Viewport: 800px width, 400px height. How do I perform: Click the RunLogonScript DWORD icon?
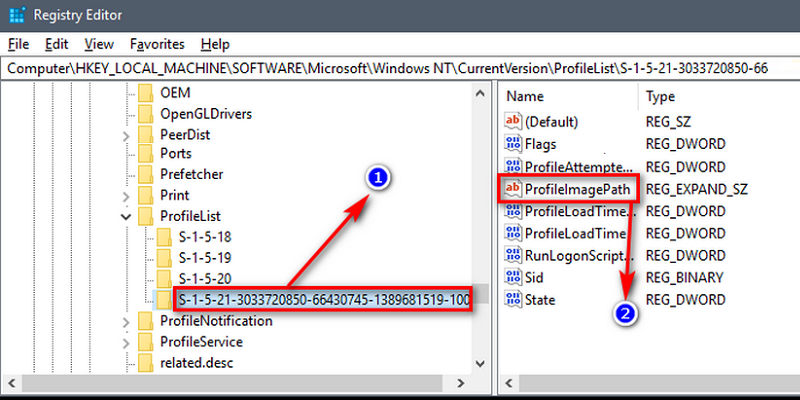click(513, 255)
